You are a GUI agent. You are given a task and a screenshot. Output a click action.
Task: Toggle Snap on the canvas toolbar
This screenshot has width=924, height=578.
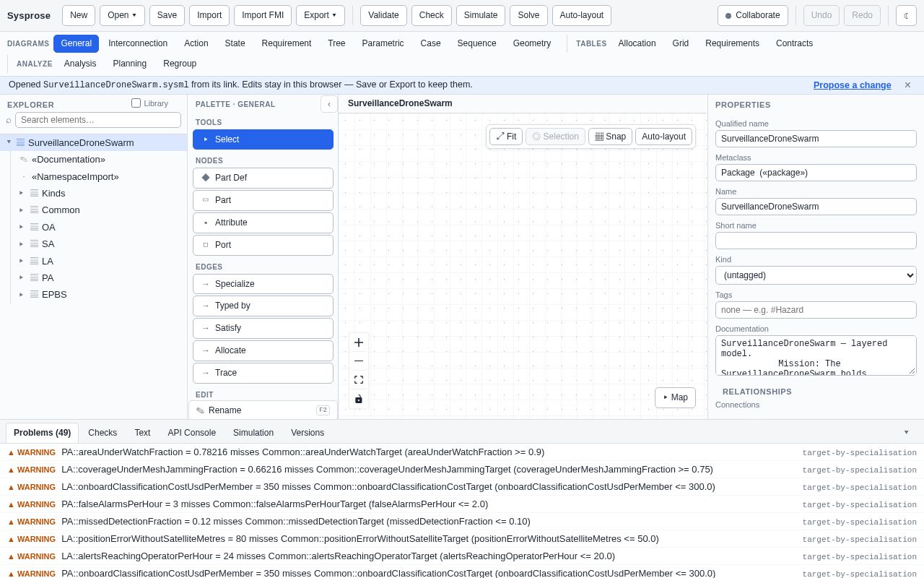(610, 137)
